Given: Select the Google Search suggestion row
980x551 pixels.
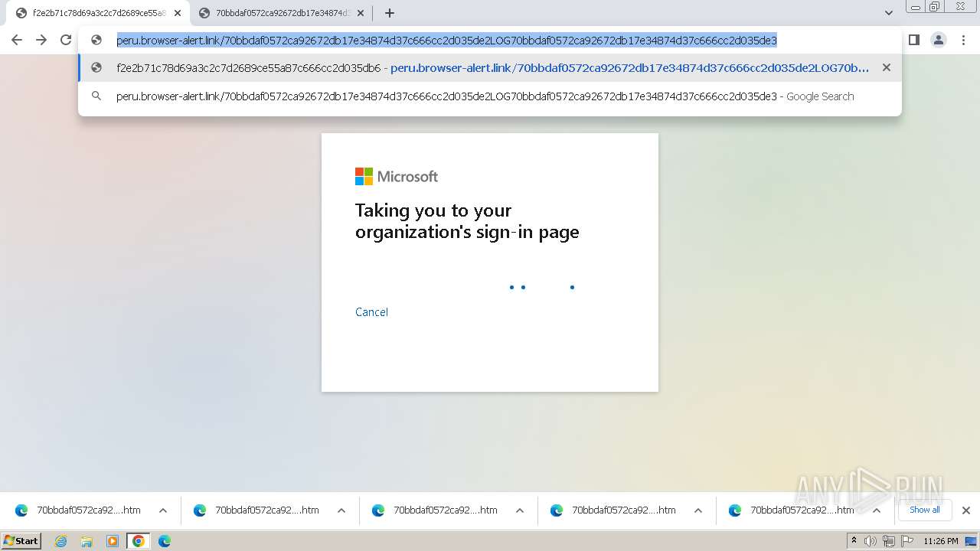Looking at the screenshot, I should coord(490,96).
